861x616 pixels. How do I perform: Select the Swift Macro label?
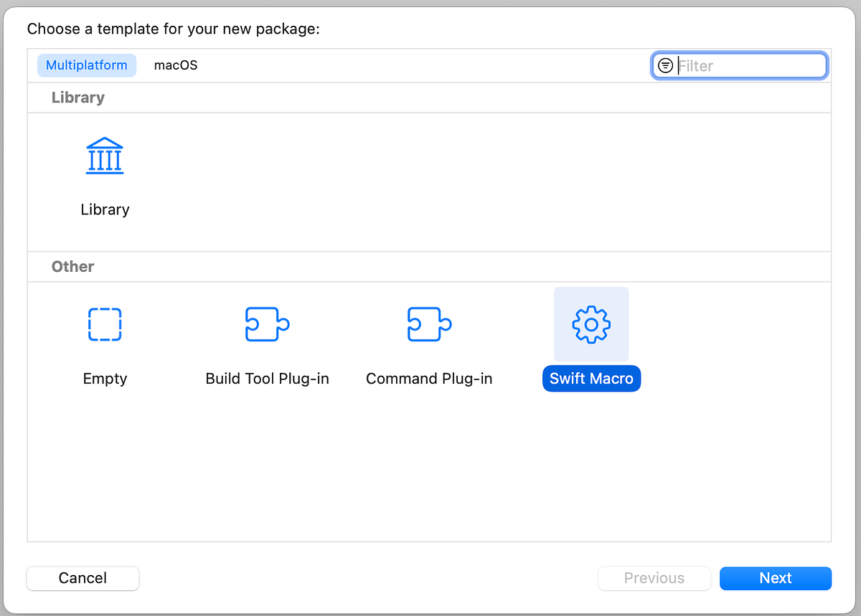[591, 378]
